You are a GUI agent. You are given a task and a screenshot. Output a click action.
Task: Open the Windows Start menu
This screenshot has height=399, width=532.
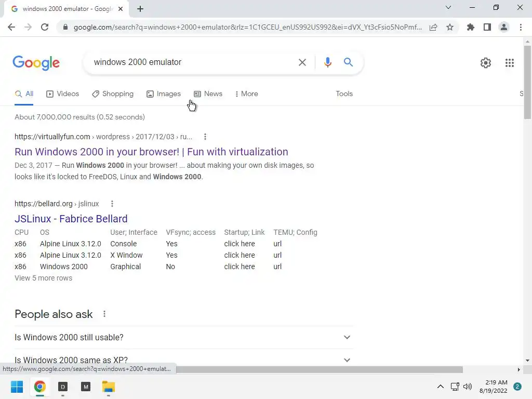(x=17, y=387)
